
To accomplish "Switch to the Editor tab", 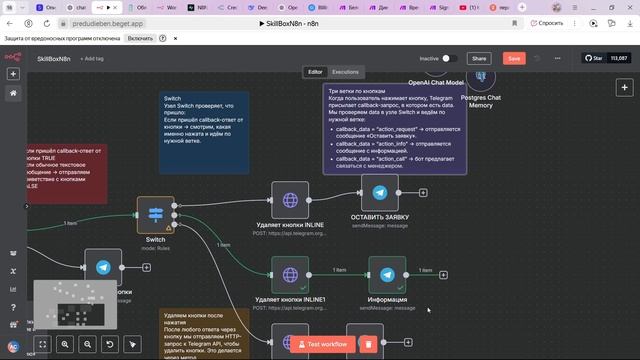I will coord(315,72).
